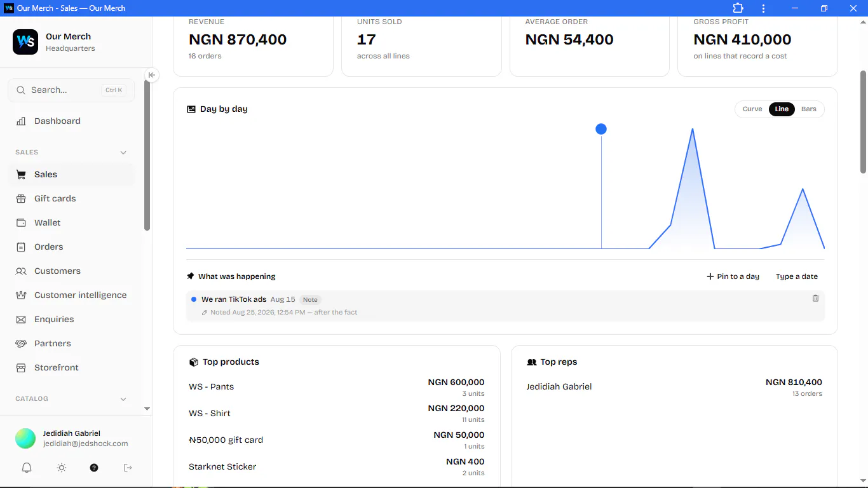Screen dimensions: 868x488
Task: Click the pin icon beside What was happening
Action: tap(191, 276)
